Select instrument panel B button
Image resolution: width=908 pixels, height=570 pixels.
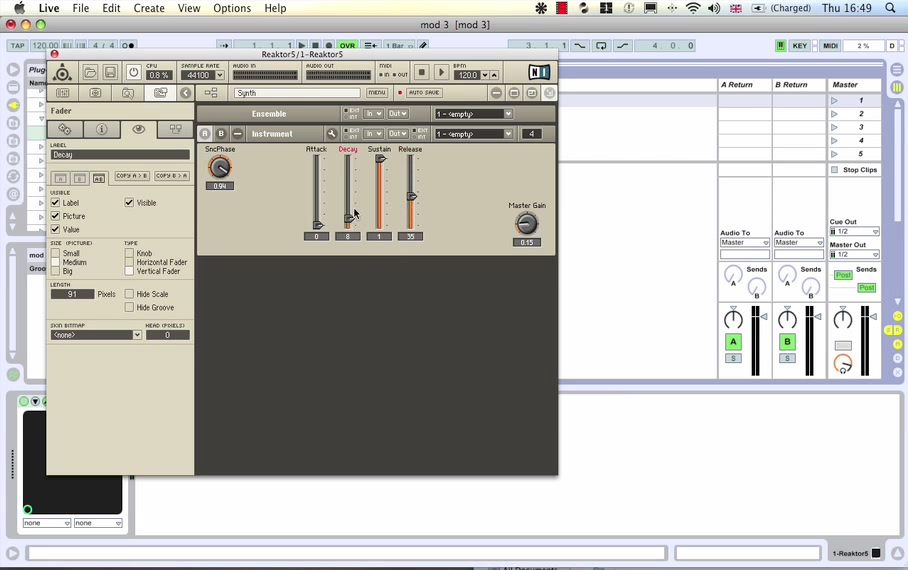pos(221,134)
